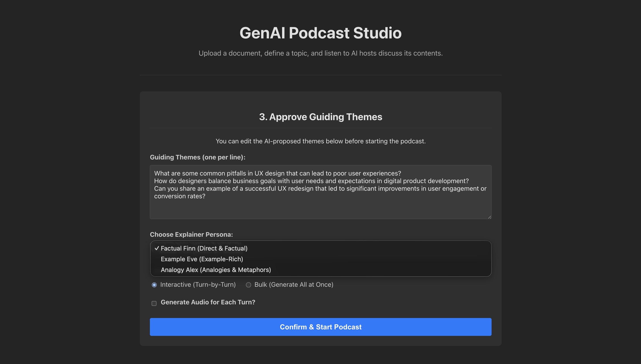Viewport: 641px width, 364px height.
Task: Enable Generate Audio for Each Turn checkbox
Action: (x=154, y=303)
